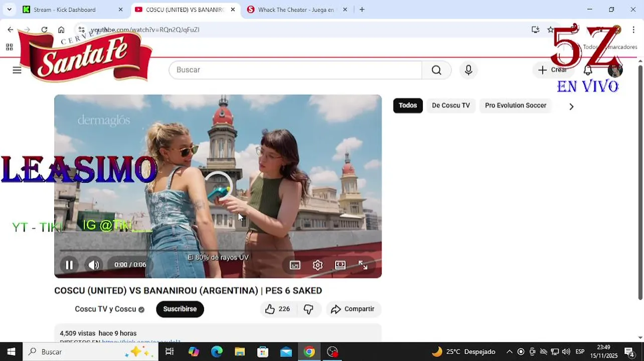This screenshot has width=644, height=361.
Task: Open the Windows notification center
Action: [629, 351]
